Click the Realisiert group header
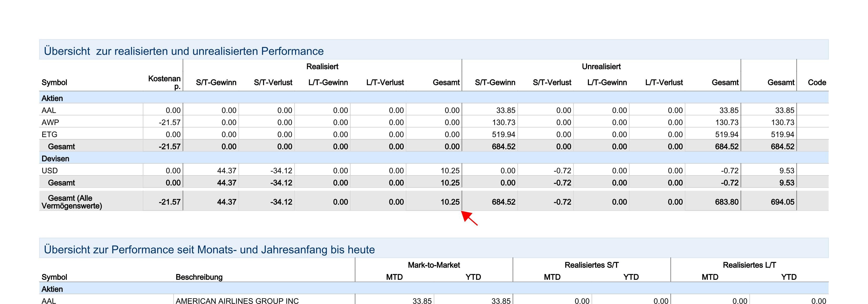The width and height of the screenshot is (868, 304). 322,66
